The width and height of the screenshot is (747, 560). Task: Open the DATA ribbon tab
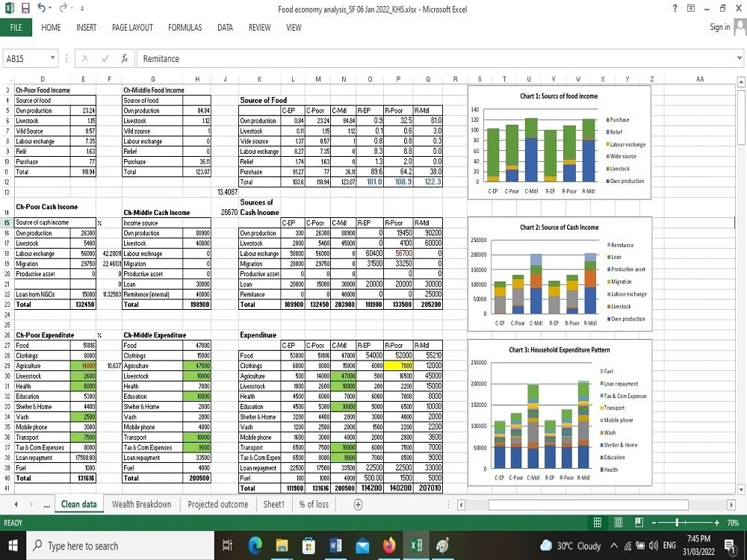(x=225, y=27)
